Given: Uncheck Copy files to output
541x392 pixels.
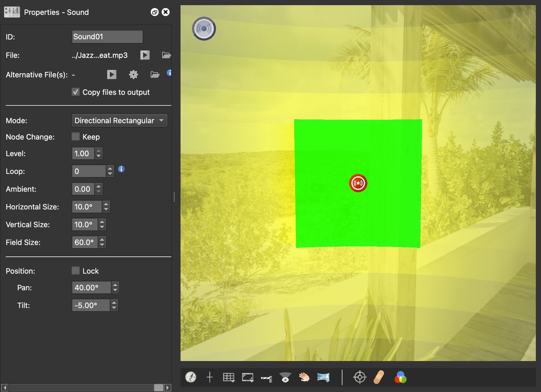Looking at the screenshot, I should coord(76,92).
